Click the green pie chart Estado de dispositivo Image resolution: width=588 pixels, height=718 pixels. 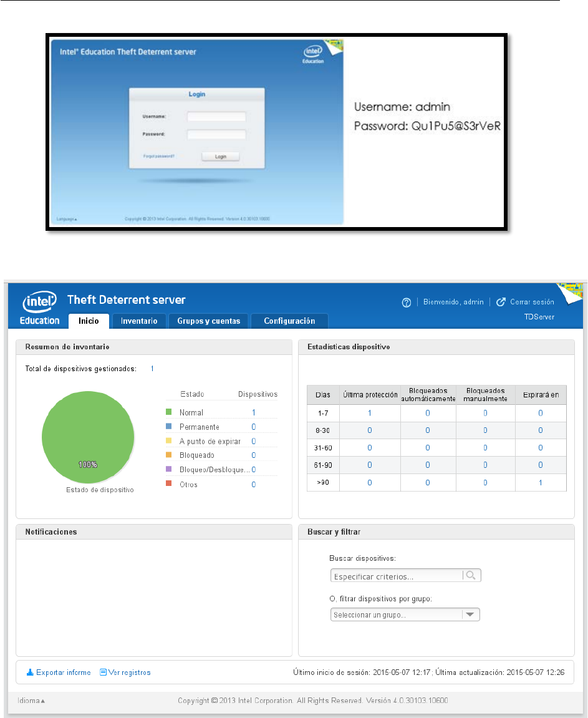88,437
